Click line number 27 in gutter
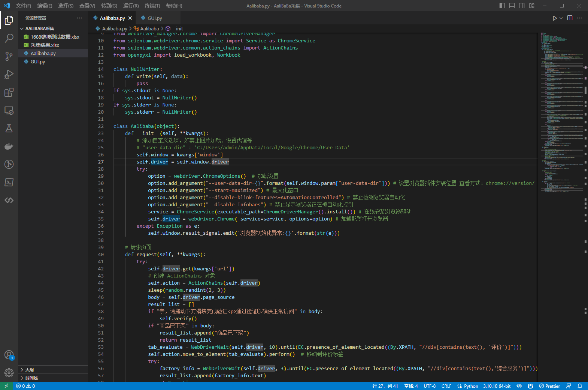The height and width of the screenshot is (390, 588). [101, 162]
